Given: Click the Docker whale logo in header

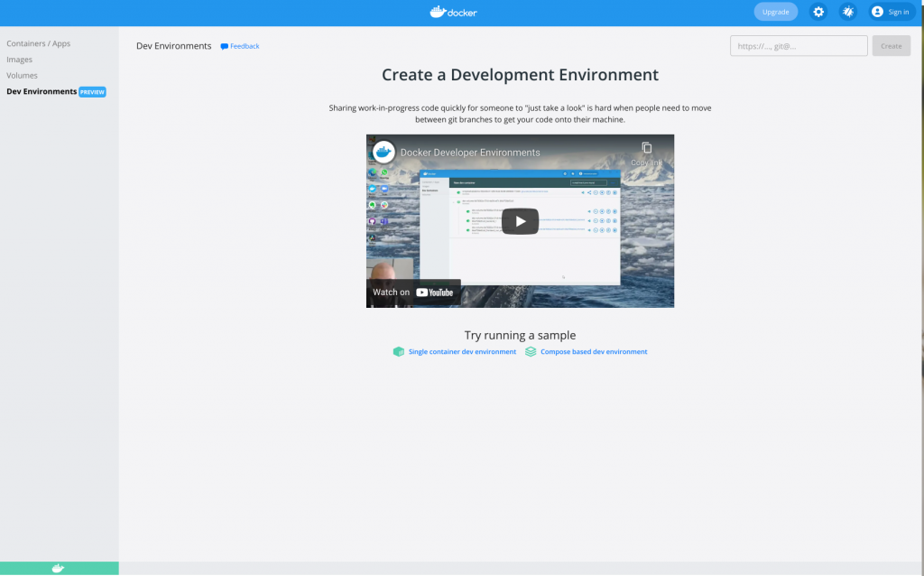Looking at the screenshot, I should (x=453, y=12).
